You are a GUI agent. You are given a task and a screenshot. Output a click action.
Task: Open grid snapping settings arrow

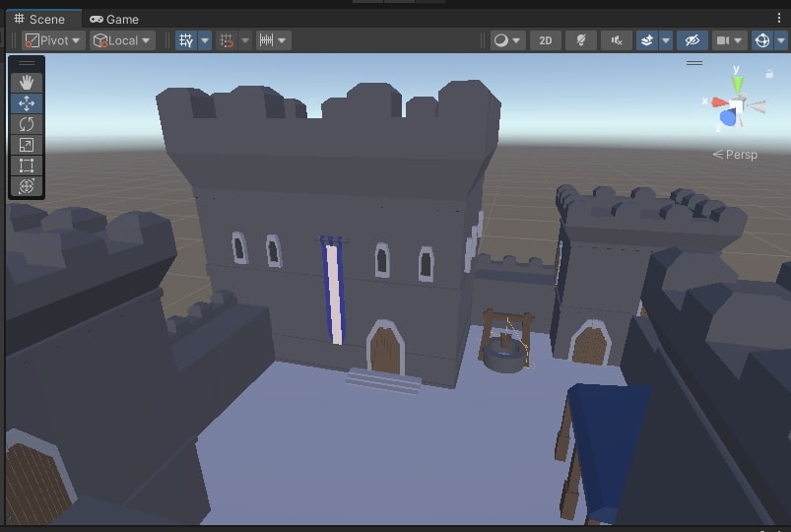(x=244, y=40)
